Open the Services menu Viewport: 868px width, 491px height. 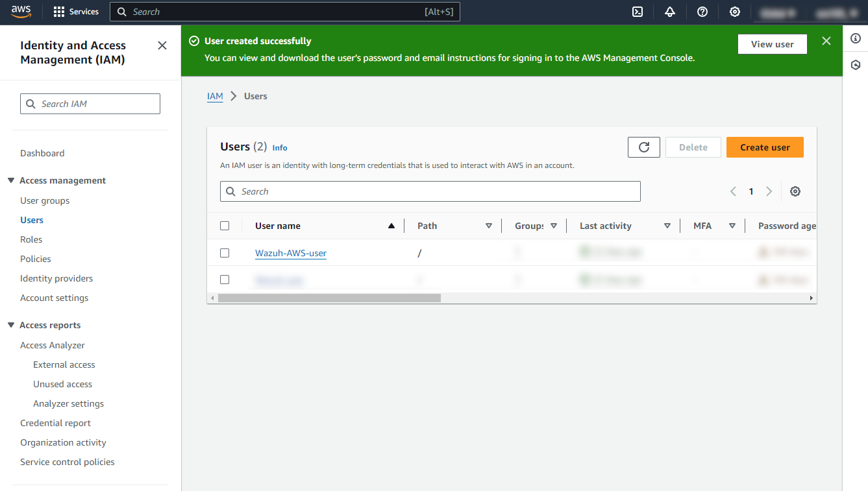click(x=76, y=12)
